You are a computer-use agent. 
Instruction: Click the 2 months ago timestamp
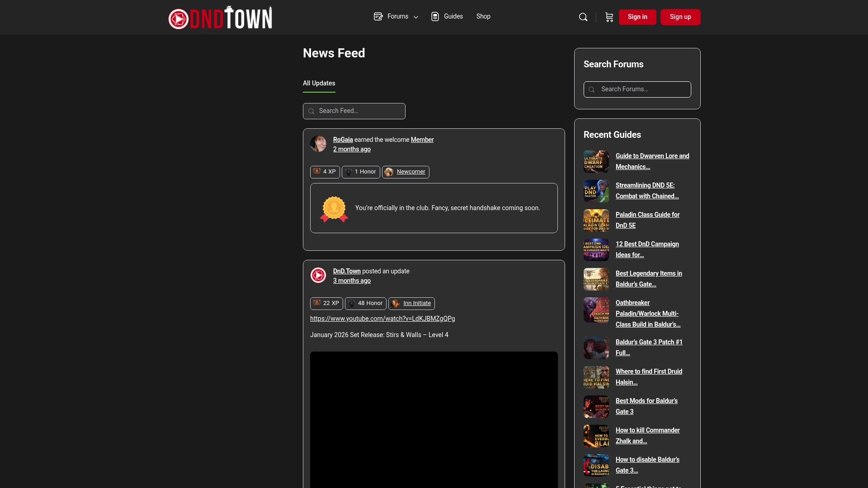point(352,150)
